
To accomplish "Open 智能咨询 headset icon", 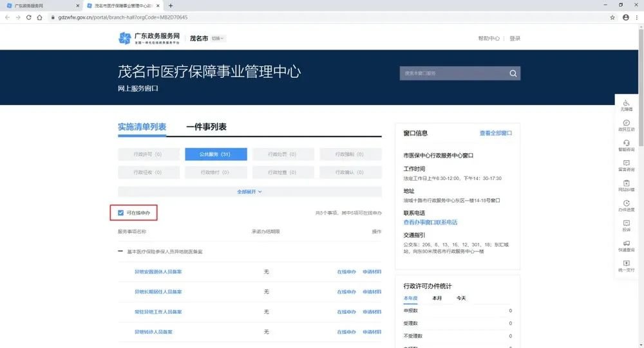I will (626, 145).
